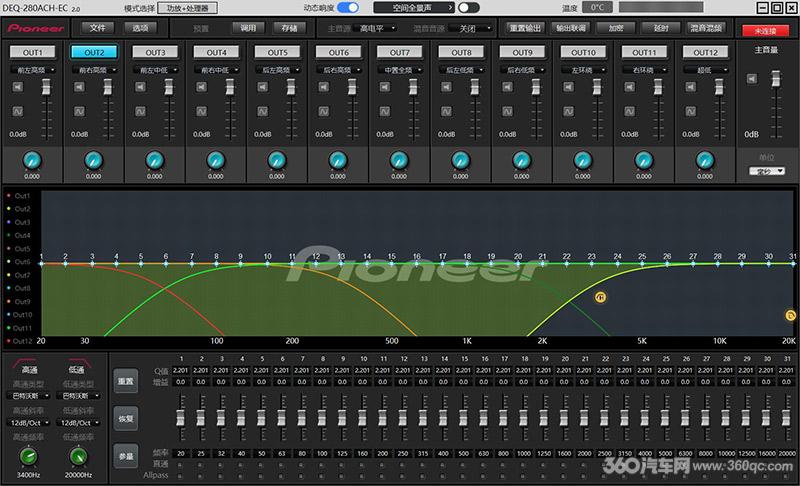Screen dimensions: 800x486
Task: Select the OUT11 channel tab
Action: (x=644, y=53)
